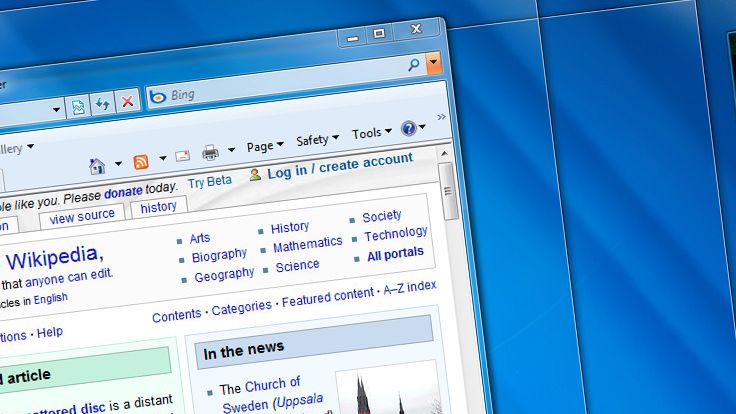This screenshot has height=414, width=736.
Task: Click the Read mail envelope icon
Action: [183, 156]
